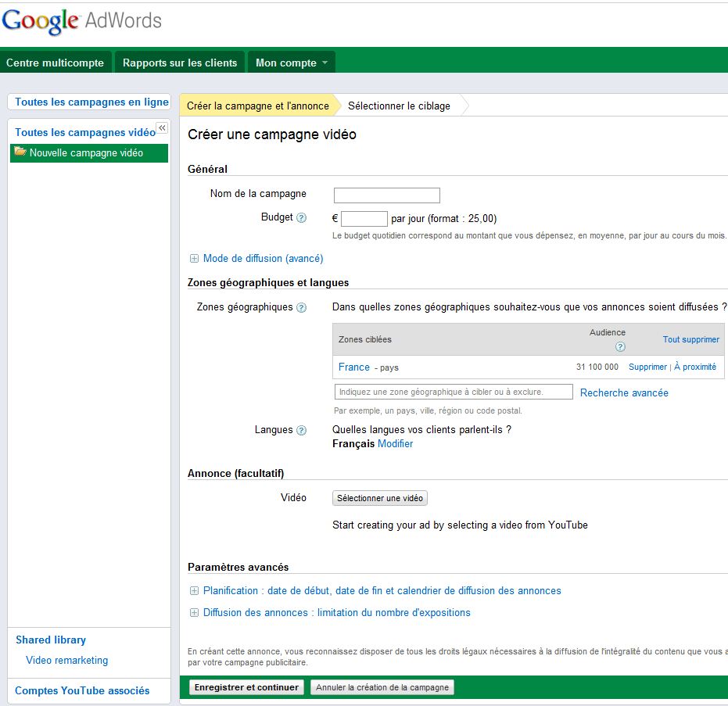Image resolution: width=728 pixels, height=706 pixels.
Task: Click the geographic zone search field
Action: click(454, 392)
